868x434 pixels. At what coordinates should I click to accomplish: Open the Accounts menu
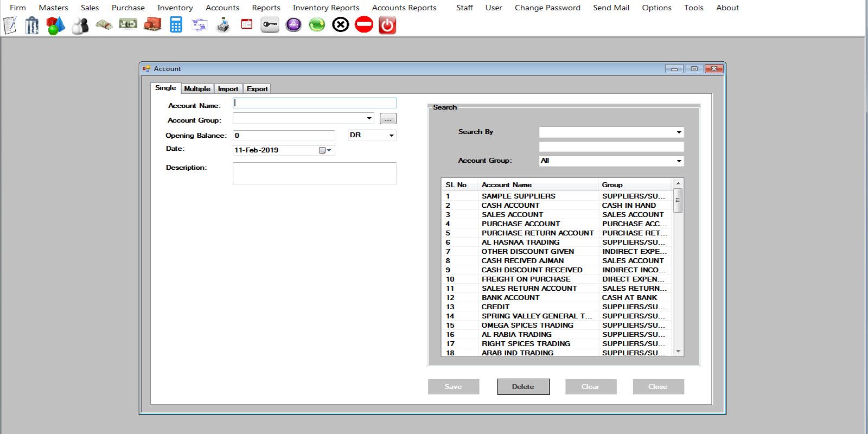[222, 8]
